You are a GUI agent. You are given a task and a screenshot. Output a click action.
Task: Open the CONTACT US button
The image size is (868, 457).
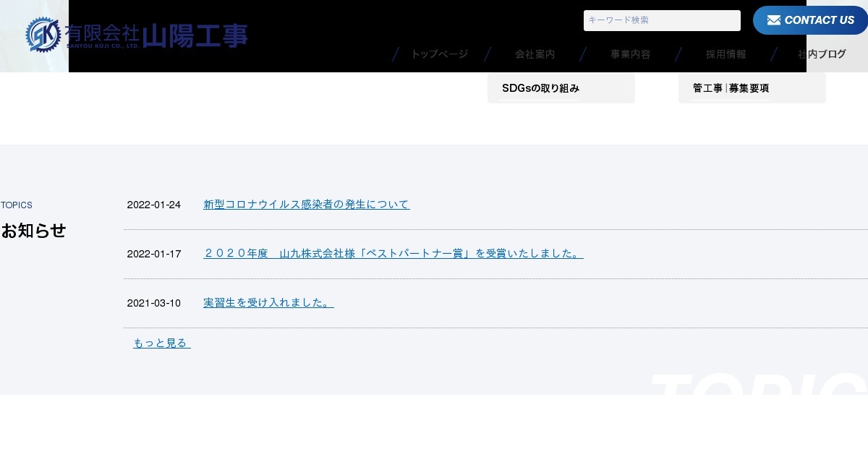click(810, 20)
